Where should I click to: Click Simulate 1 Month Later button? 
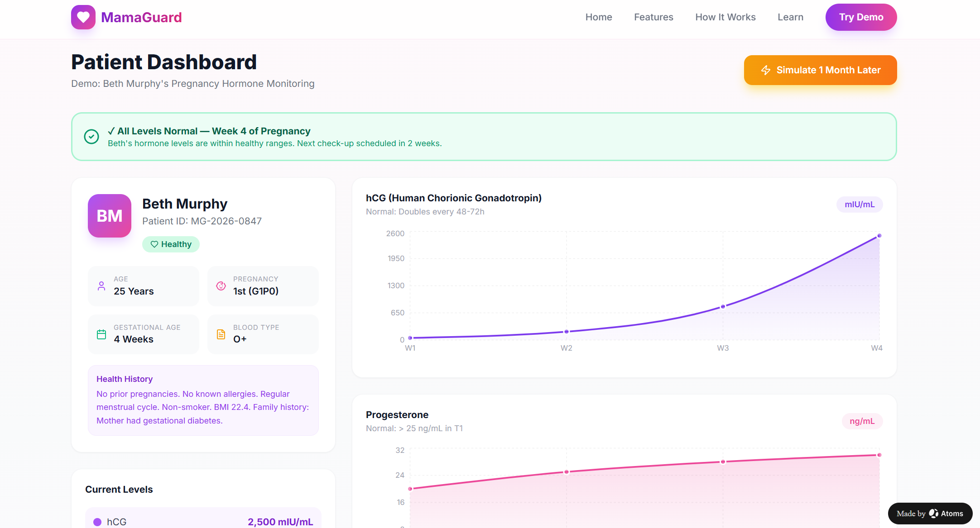pyautogui.click(x=820, y=70)
